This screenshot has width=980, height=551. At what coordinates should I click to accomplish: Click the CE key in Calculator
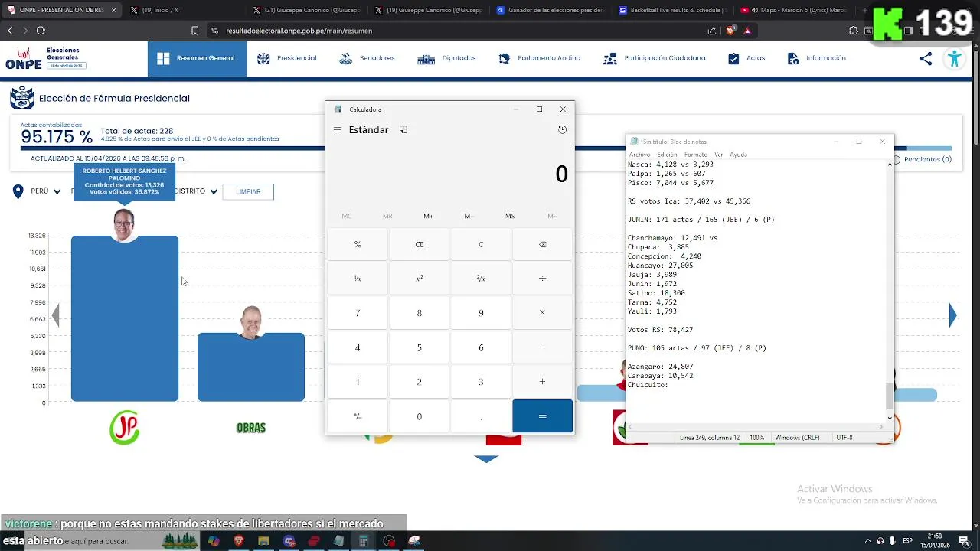pyautogui.click(x=419, y=244)
